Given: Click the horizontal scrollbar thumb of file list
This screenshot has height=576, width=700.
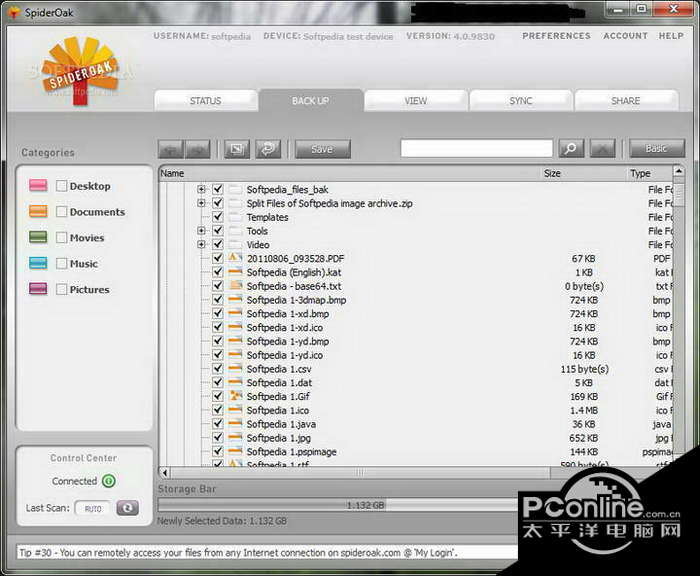Looking at the screenshot, I should click(x=360, y=472).
